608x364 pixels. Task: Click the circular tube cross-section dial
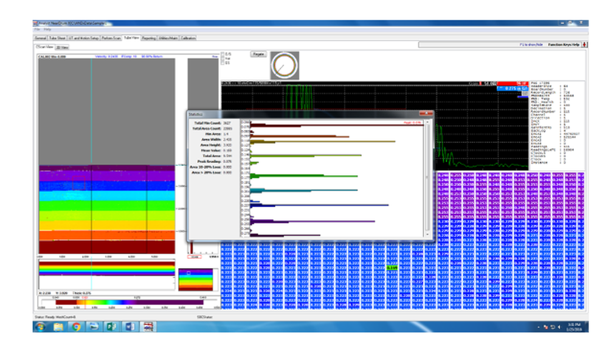(285, 66)
